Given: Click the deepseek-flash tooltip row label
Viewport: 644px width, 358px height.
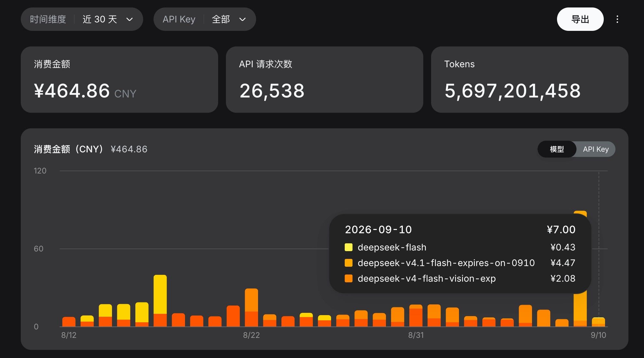Looking at the screenshot, I should coord(392,247).
